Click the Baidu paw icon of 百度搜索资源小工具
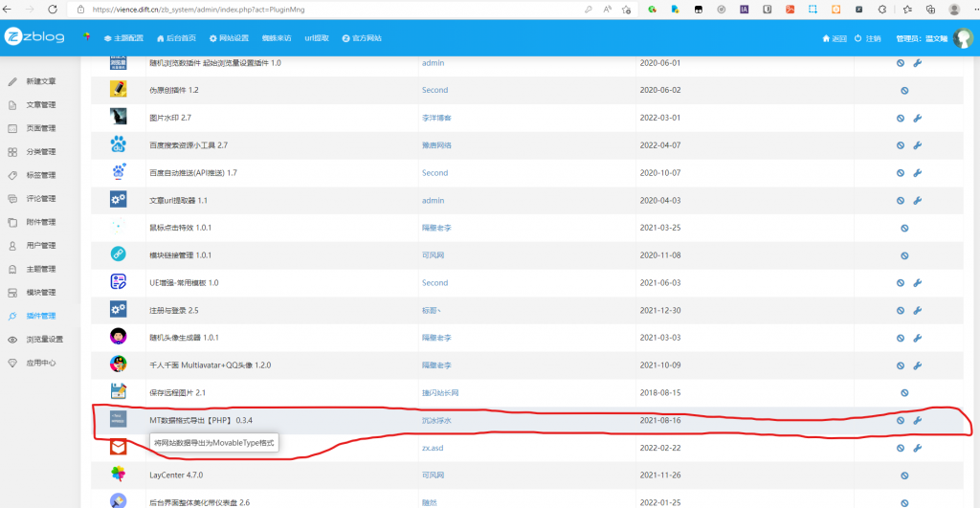 119,145
